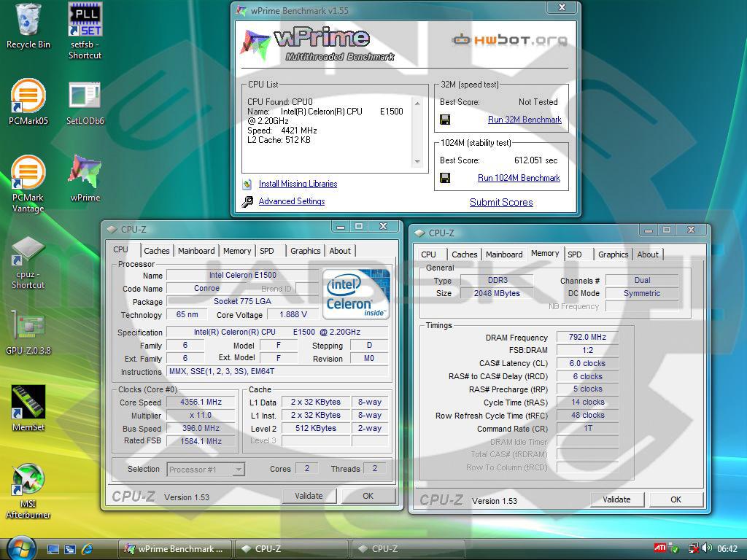Image resolution: width=747 pixels, height=560 pixels.
Task: Open the wPrime desktop icon
Action: 85,178
